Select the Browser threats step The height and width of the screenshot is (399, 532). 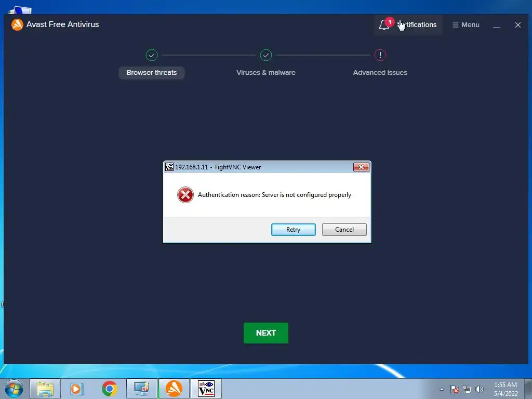[152, 73]
